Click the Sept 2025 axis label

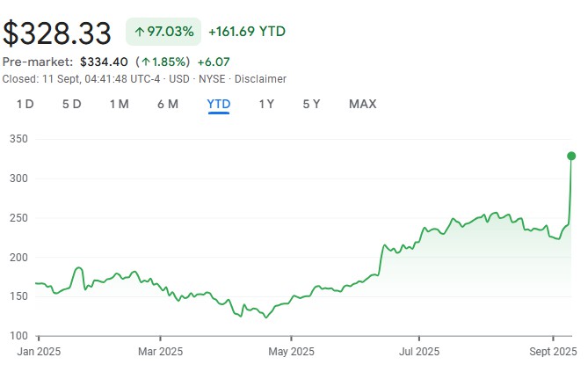(552, 352)
